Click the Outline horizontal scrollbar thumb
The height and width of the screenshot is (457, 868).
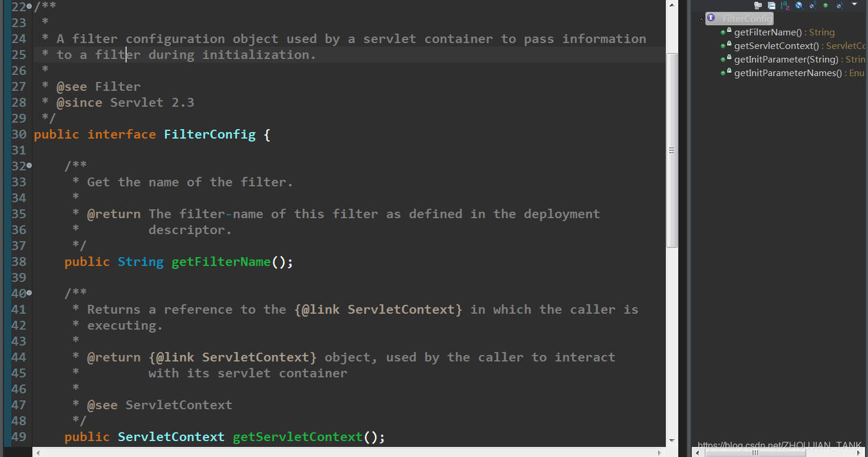pyautogui.click(x=755, y=452)
